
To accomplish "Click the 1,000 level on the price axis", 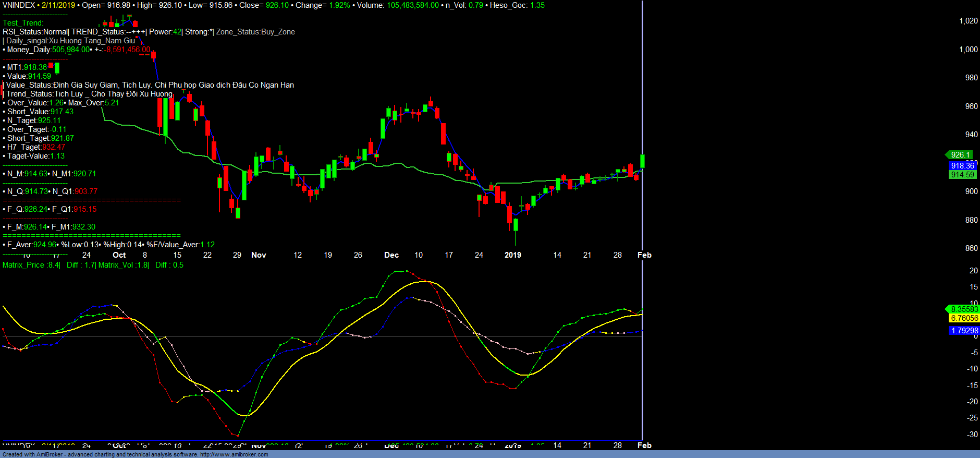I will (x=969, y=50).
